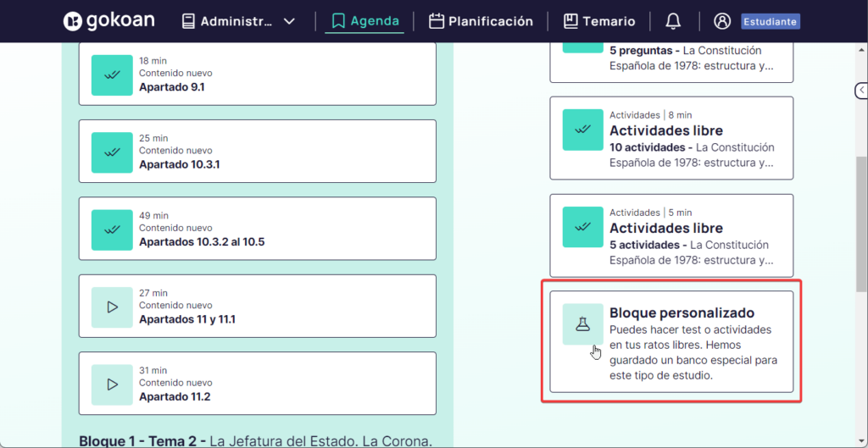
Task: Switch to the Agenda tab
Action: (x=364, y=21)
